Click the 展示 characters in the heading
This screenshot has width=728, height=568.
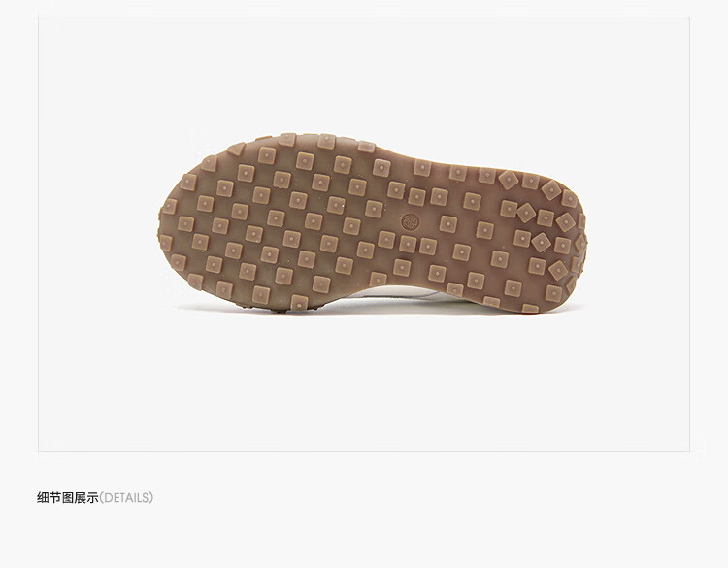[86, 497]
